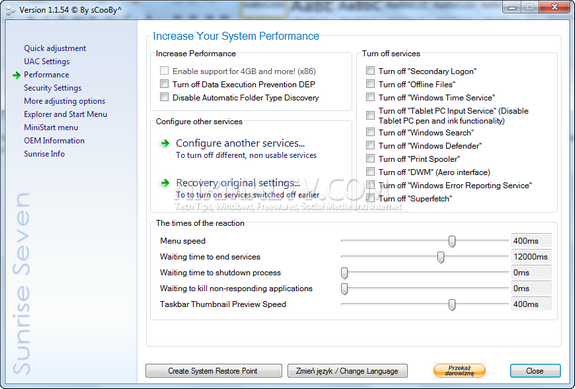The image size is (575, 389).
Task: Click the Menu speed slider handle
Action: (x=452, y=241)
